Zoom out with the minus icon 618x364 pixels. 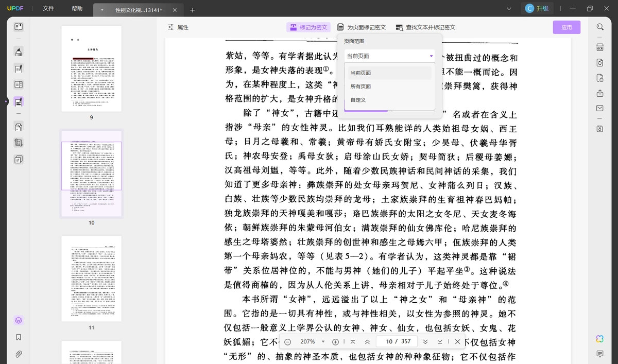click(287, 342)
